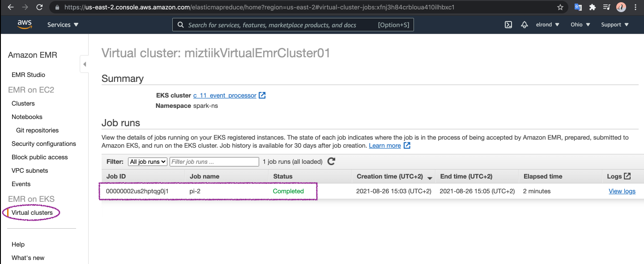The height and width of the screenshot is (264, 644).
Task: Open the elrond account menu
Action: click(548, 25)
